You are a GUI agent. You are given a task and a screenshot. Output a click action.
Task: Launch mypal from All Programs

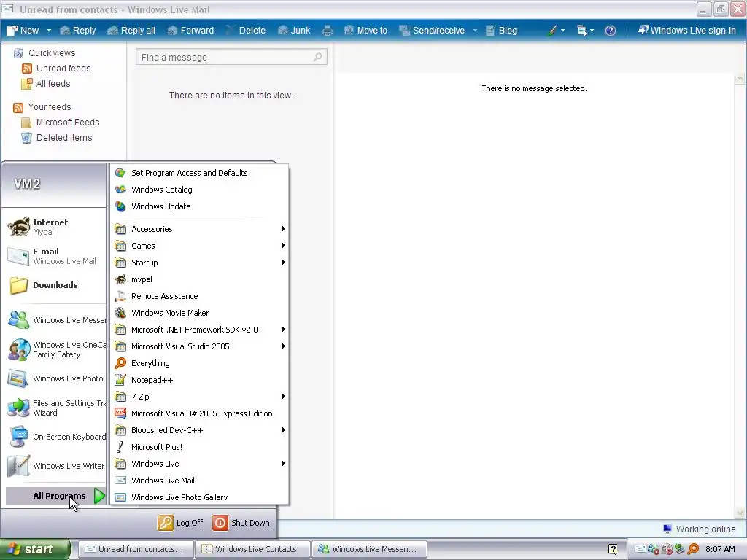(x=199, y=279)
